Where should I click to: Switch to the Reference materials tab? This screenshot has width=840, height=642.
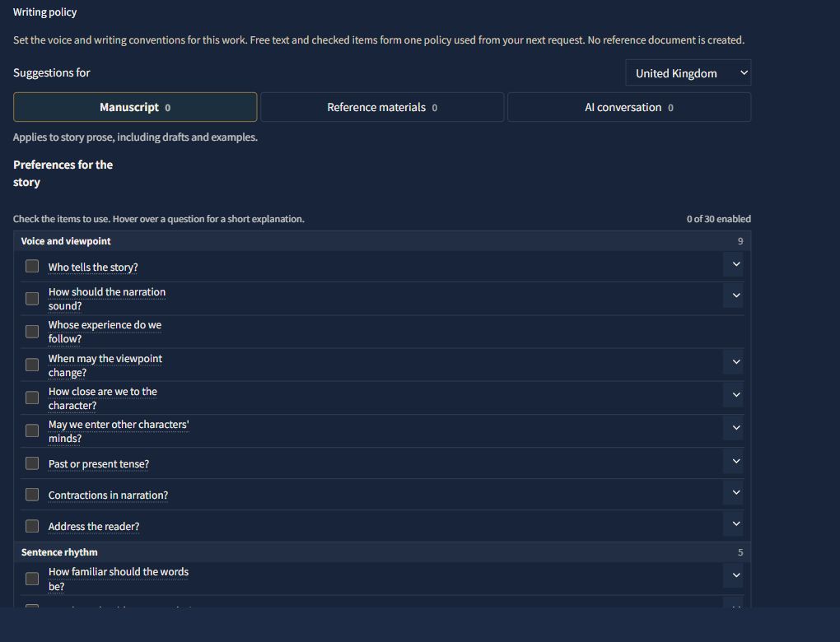coord(382,107)
